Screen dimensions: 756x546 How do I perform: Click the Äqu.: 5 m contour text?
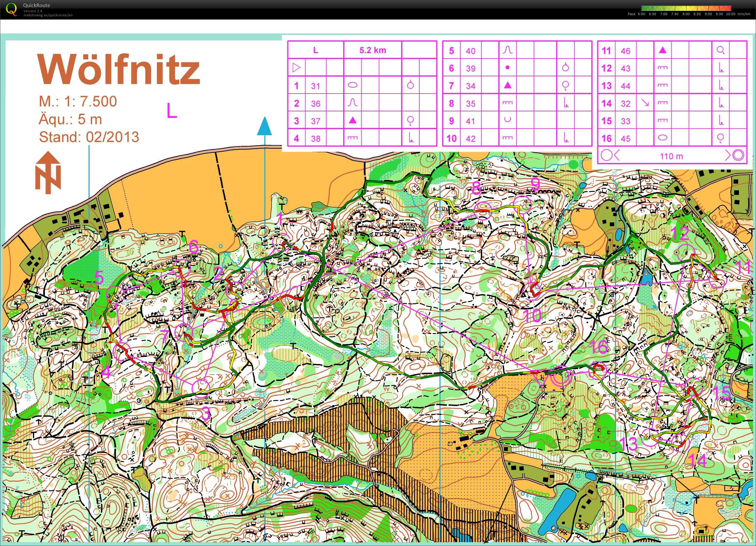[70, 119]
